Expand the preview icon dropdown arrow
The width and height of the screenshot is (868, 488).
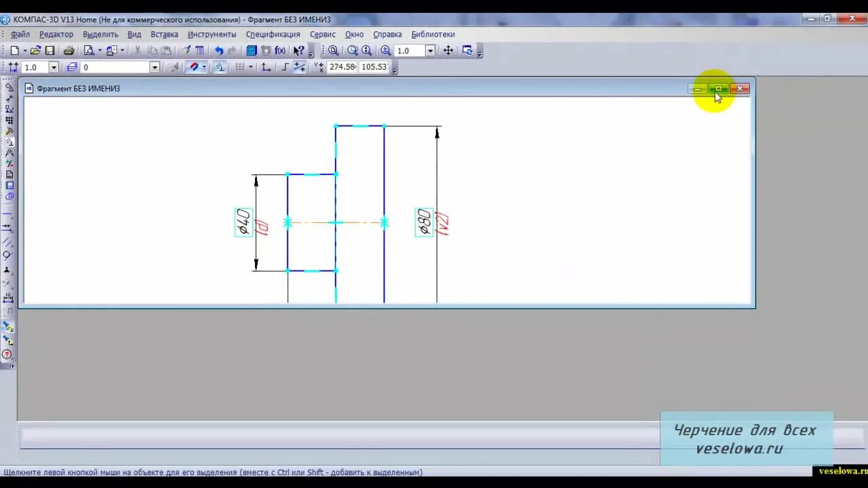(100, 51)
